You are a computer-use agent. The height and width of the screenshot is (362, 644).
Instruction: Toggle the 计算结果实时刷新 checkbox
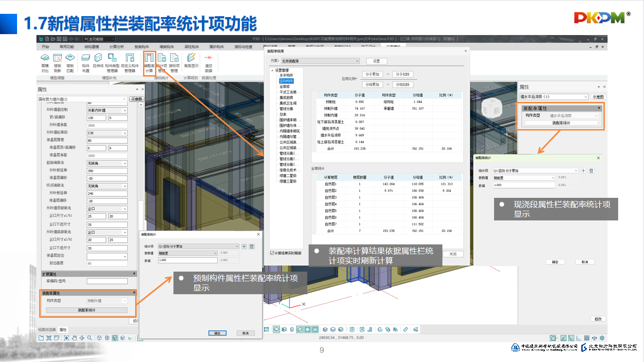[272, 253]
